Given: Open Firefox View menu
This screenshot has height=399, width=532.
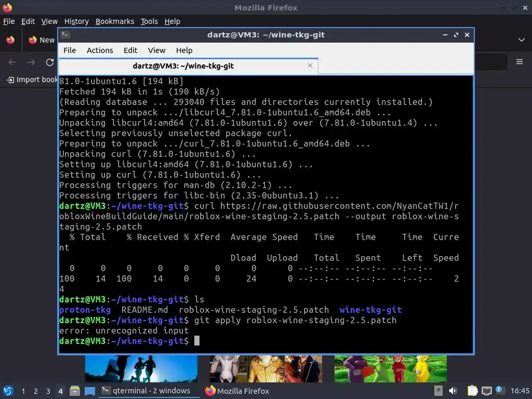Looking at the screenshot, I should point(49,21).
